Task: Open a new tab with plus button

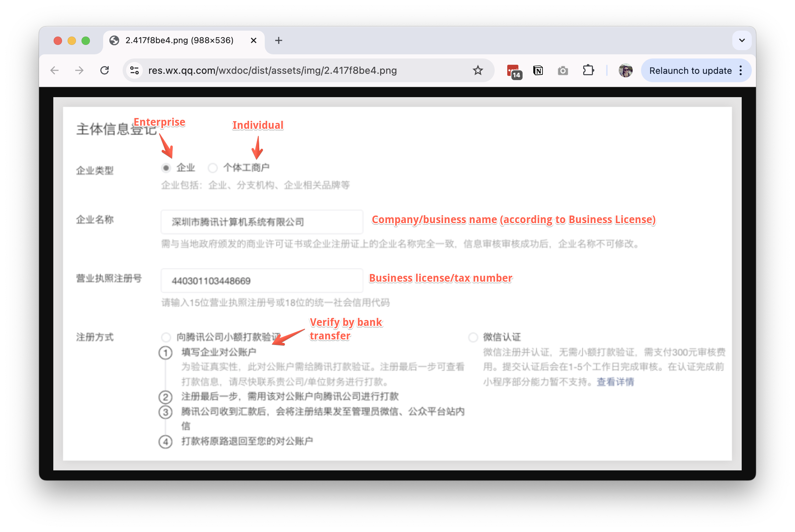Action: [278, 40]
